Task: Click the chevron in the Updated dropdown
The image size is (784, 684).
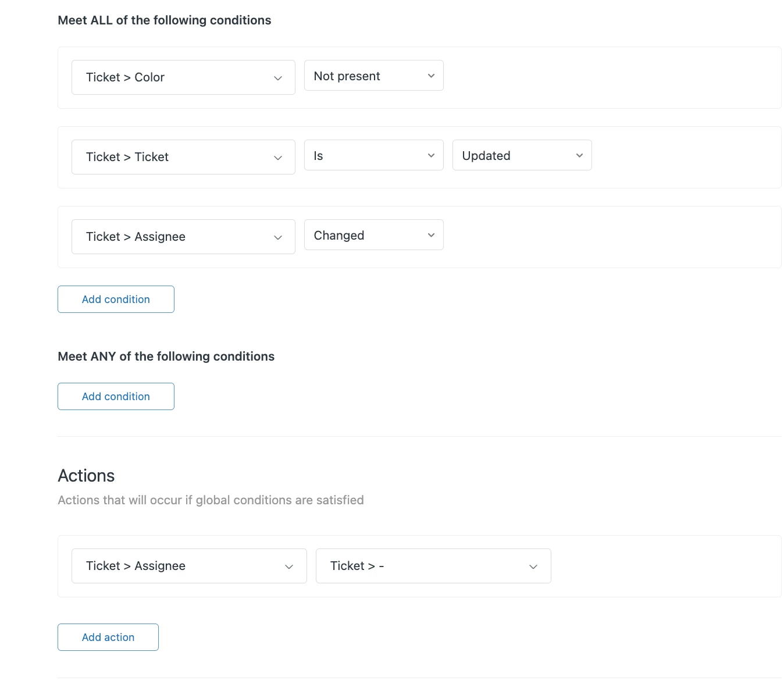Action: coord(579,156)
